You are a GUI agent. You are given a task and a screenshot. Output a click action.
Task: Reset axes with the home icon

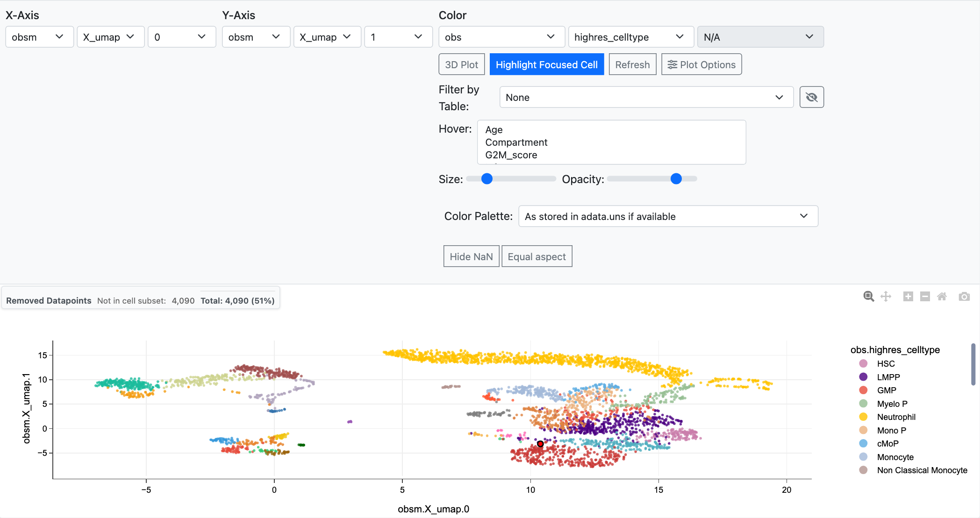[942, 297]
